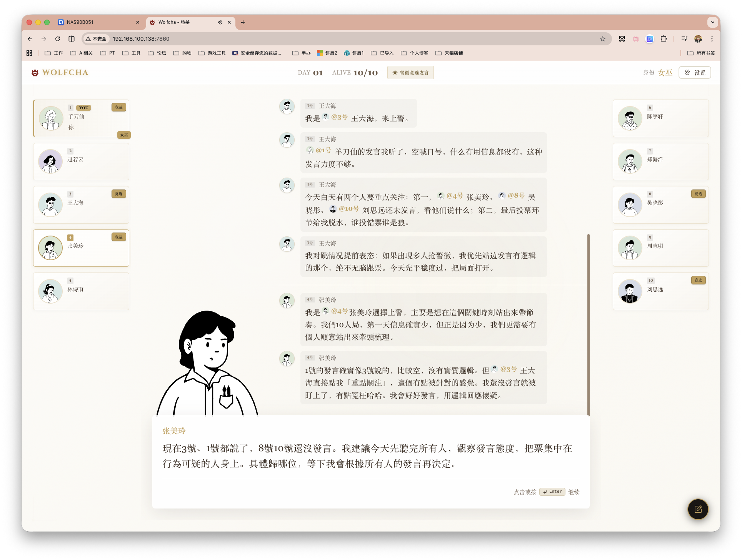Viewport: 742px width, 560px height.
Task: Click the 警徽竞选发言 button
Action: pyautogui.click(x=410, y=72)
